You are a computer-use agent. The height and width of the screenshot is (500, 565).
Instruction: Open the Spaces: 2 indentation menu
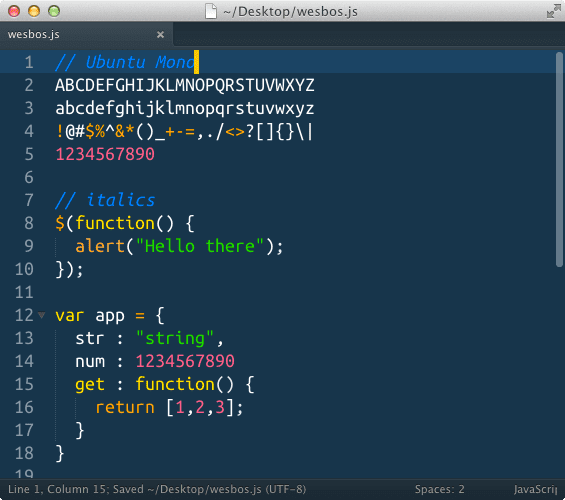pyautogui.click(x=439, y=489)
